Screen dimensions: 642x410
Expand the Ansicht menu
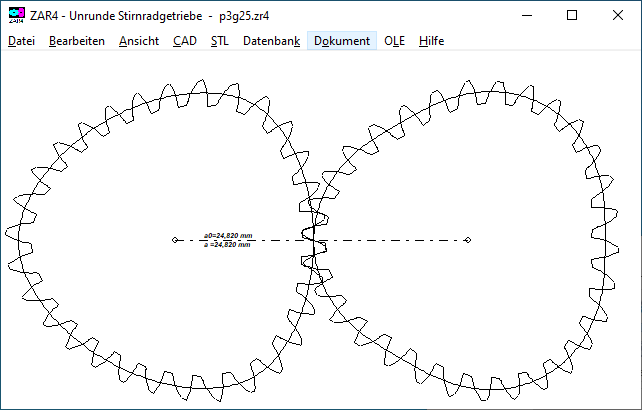[x=138, y=41]
